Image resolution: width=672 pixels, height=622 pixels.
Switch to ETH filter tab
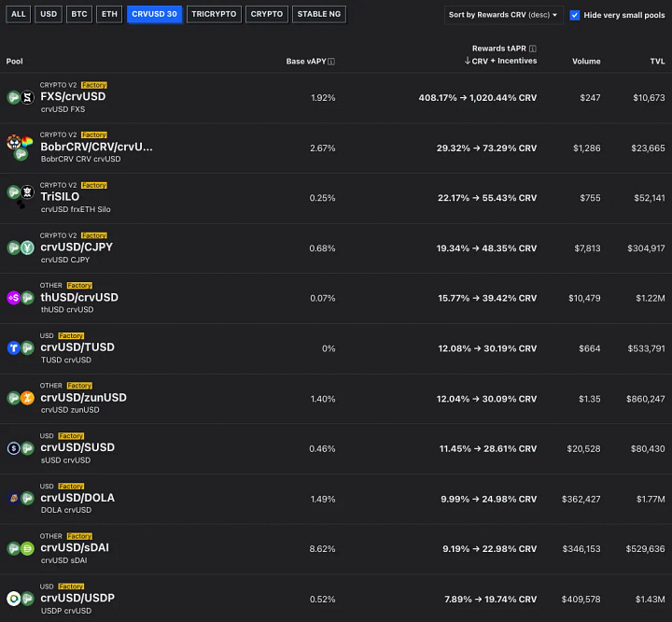pyautogui.click(x=109, y=14)
